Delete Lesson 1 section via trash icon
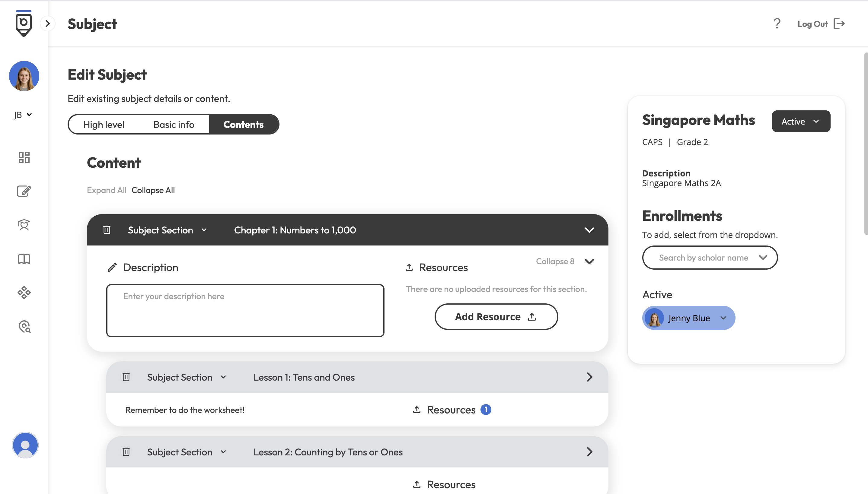 tap(126, 377)
